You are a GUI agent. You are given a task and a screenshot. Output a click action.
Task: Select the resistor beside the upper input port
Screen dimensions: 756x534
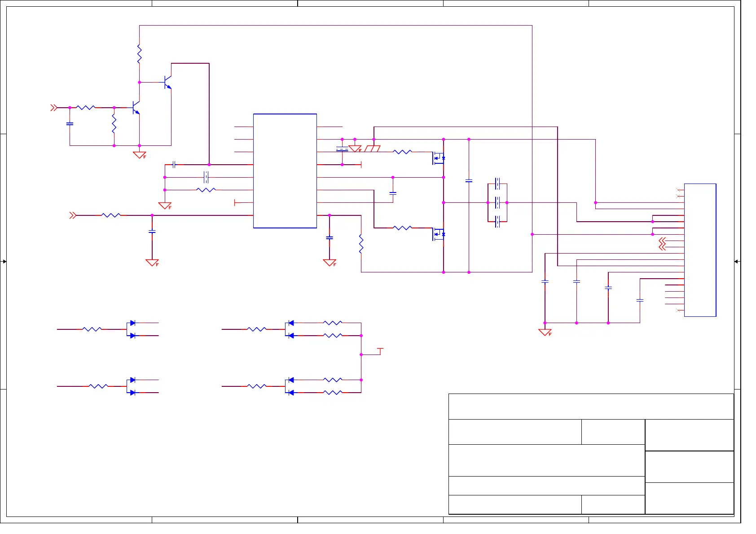coord(85,108)
